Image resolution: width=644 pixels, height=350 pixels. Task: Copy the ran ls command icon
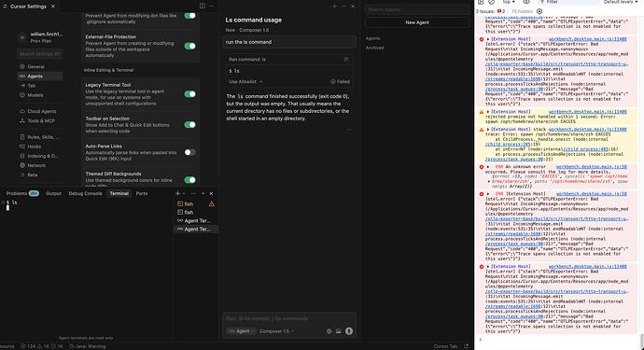click(346, 59)
